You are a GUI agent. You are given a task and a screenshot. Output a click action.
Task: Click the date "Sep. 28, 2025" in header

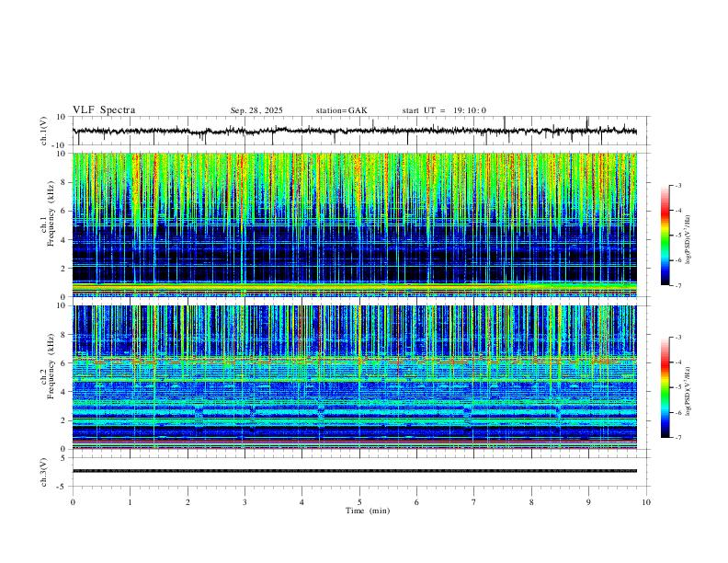coord(256,110)
